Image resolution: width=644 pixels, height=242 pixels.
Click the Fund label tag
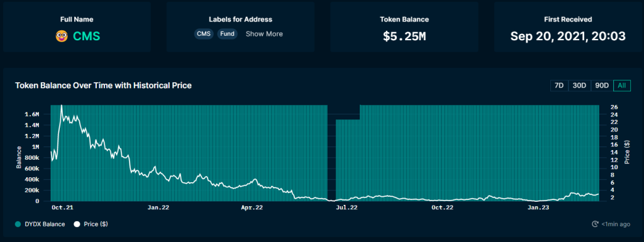(227, 34)
